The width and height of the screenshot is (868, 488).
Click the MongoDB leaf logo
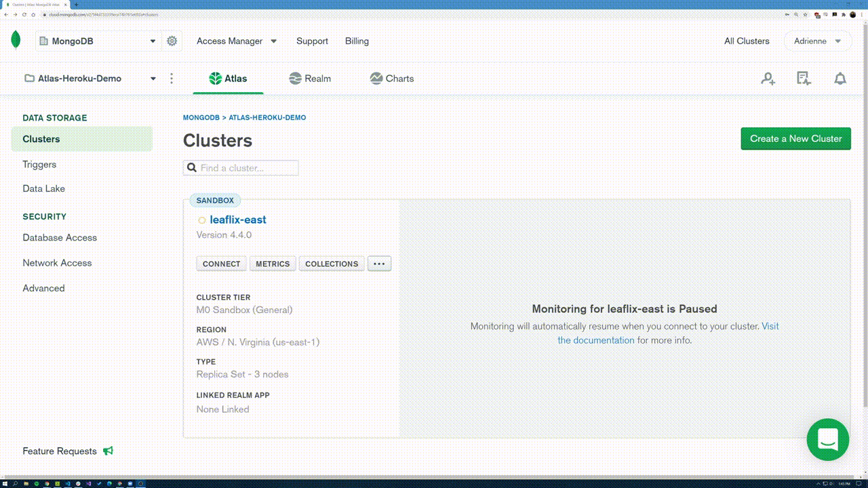pos(16,41)
